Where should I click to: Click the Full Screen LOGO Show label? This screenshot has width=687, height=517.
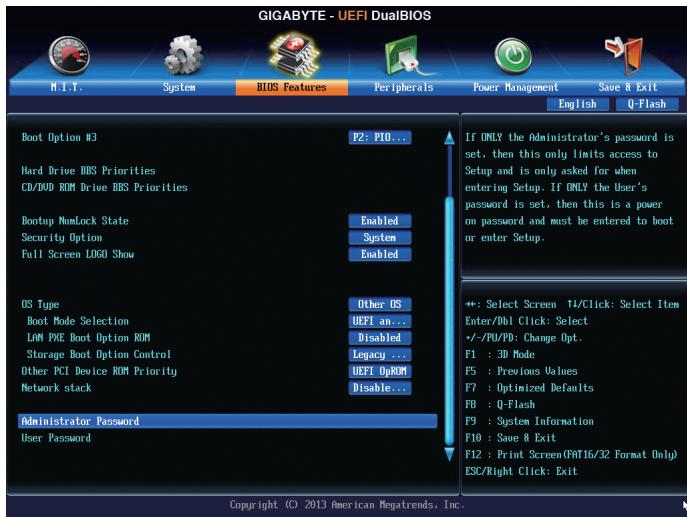click(78, 254)
